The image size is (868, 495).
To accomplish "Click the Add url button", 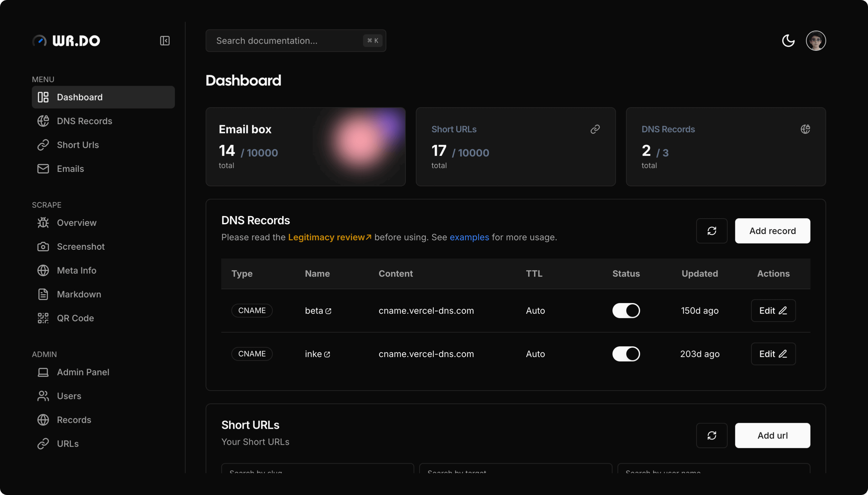I will click(772, 435).
